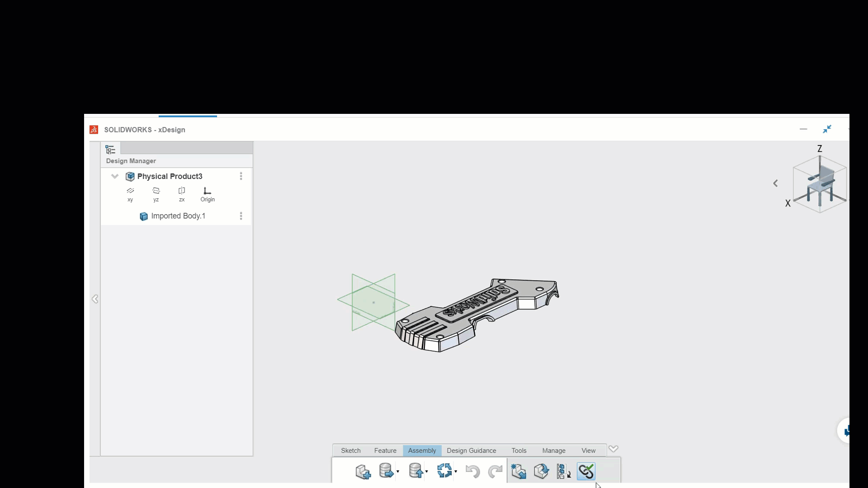Click the Redo action icon

(x=495, y=471)
